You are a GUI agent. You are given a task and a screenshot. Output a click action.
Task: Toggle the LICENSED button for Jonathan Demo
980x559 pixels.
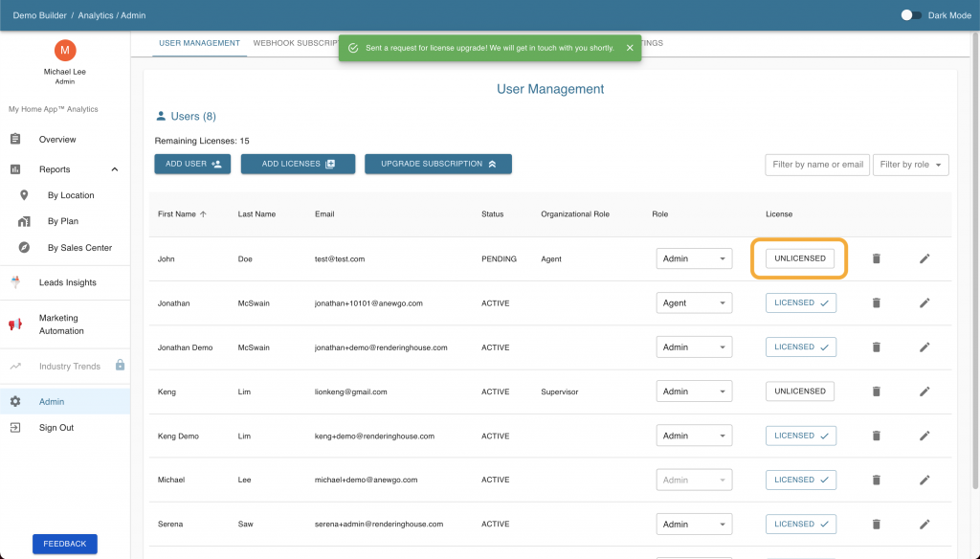tap(801, 347)
